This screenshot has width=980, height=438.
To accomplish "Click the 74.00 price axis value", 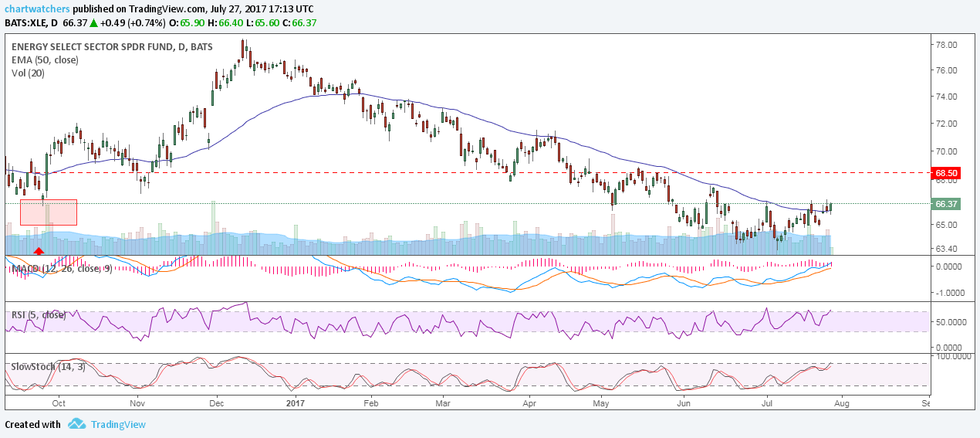I will click(946, 97).
